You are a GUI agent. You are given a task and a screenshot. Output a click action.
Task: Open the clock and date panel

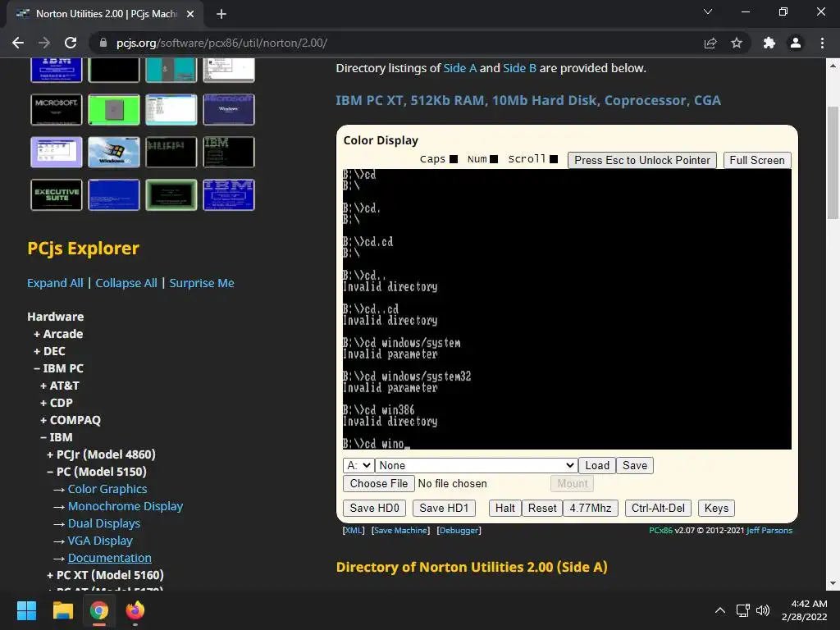pos(804,610)
